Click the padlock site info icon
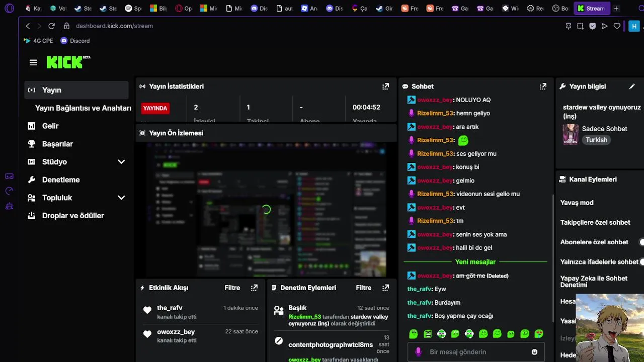The height and width of the screenshot is (362, 644). [x=66, y=26]
